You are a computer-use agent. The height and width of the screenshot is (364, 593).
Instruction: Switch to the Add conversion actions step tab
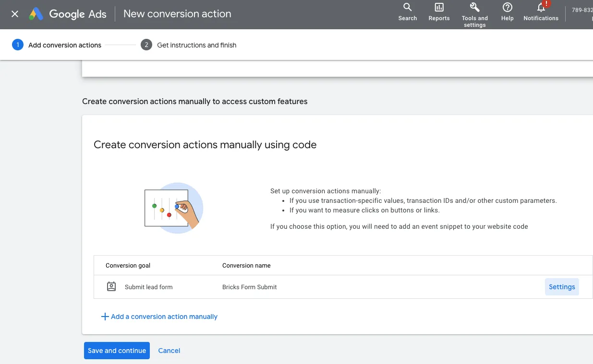65,45
